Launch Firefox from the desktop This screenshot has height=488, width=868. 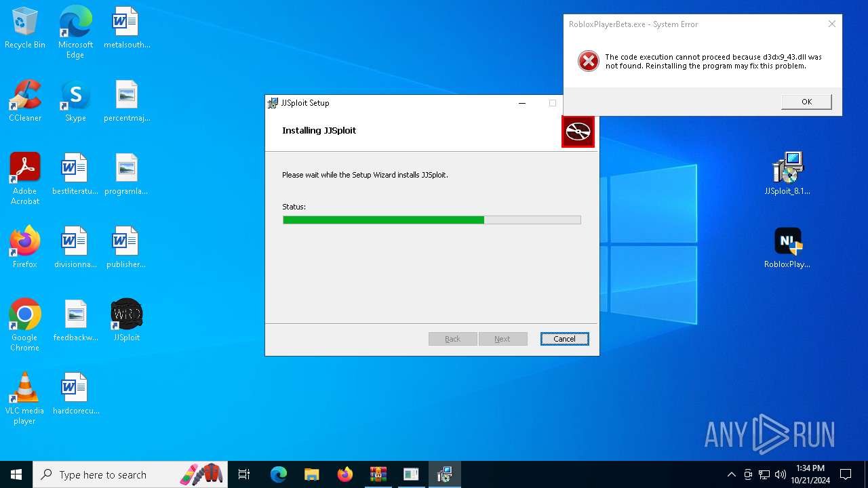coord(25,247)
